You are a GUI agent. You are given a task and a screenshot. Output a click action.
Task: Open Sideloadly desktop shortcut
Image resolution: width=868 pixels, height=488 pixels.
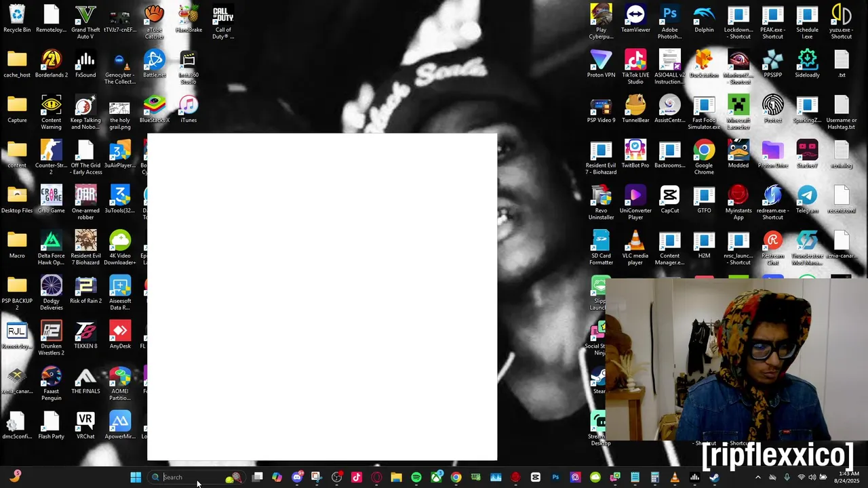pos(807,64)
